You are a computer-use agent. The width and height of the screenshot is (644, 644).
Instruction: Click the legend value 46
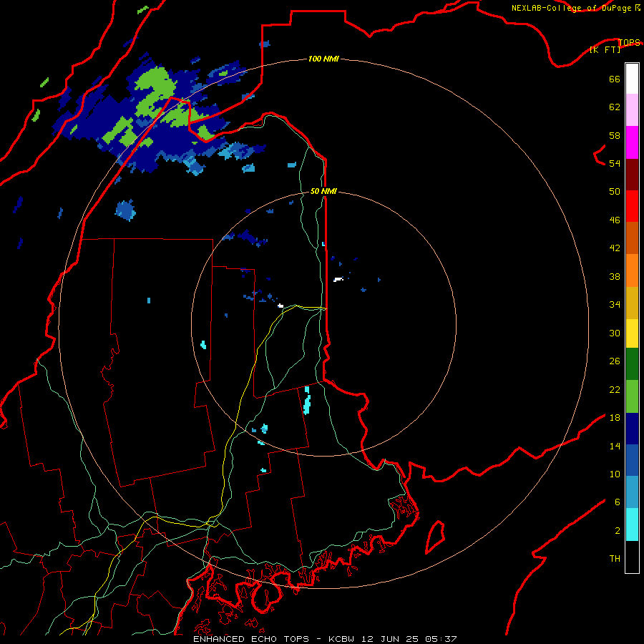tap(615, 220)
